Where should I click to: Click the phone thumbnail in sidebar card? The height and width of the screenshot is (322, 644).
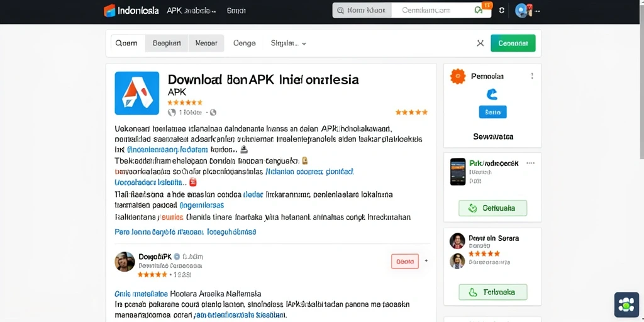coord(458,172)
